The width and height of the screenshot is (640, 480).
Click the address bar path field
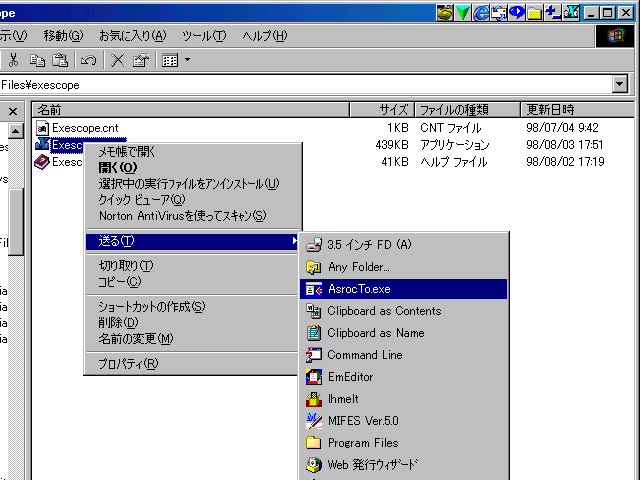[306, 85]
